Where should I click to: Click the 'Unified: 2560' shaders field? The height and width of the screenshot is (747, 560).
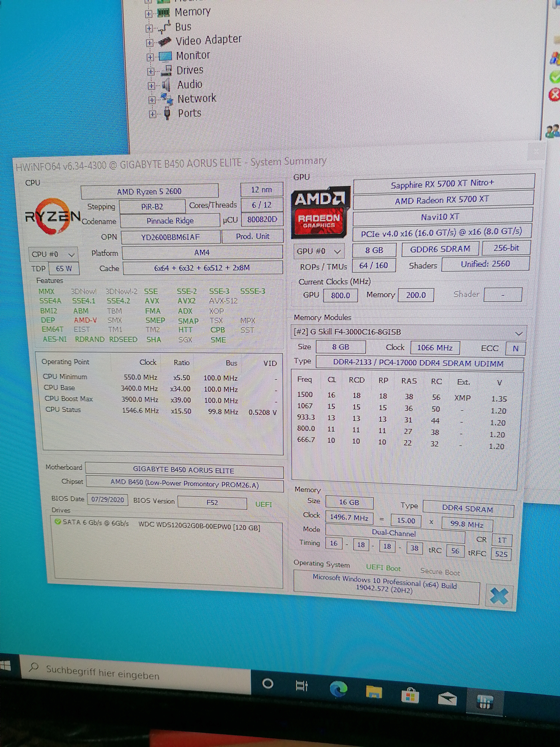click(x=485, y=264)
